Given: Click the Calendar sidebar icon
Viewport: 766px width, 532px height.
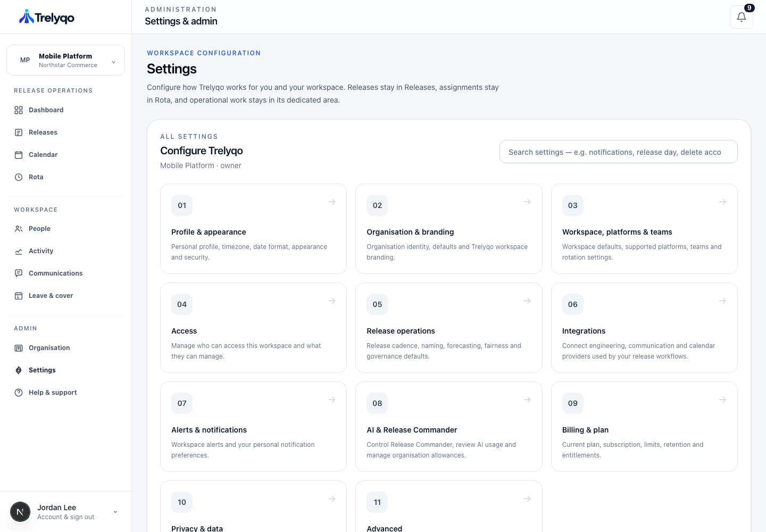Looking at the screenshot, I should click(19, 155).
